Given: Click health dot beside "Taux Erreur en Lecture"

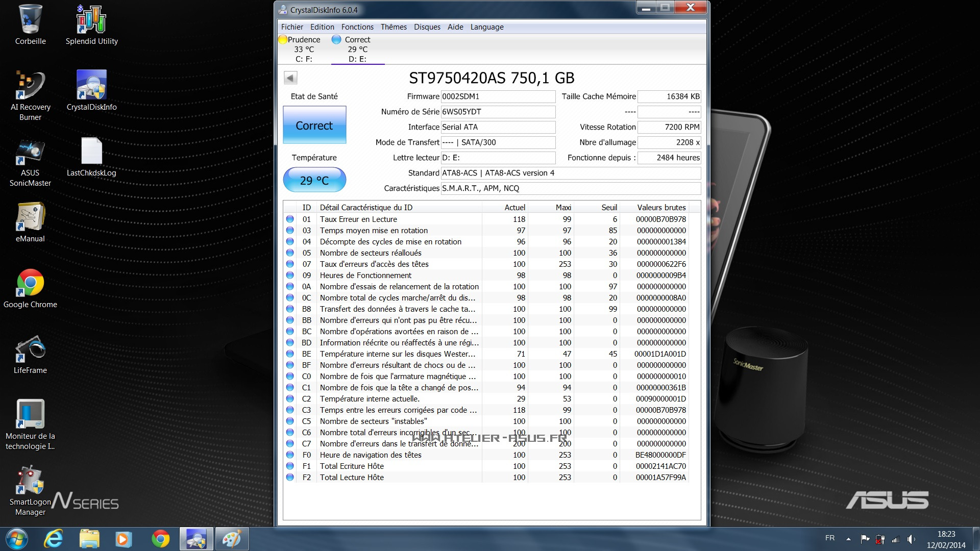Looking at the screenshot, I should pyautogui.click(x=291, y=219).
